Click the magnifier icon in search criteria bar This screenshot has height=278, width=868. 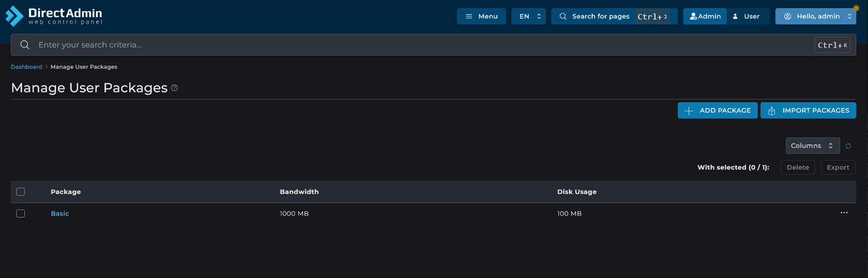[x=25, y=45]
